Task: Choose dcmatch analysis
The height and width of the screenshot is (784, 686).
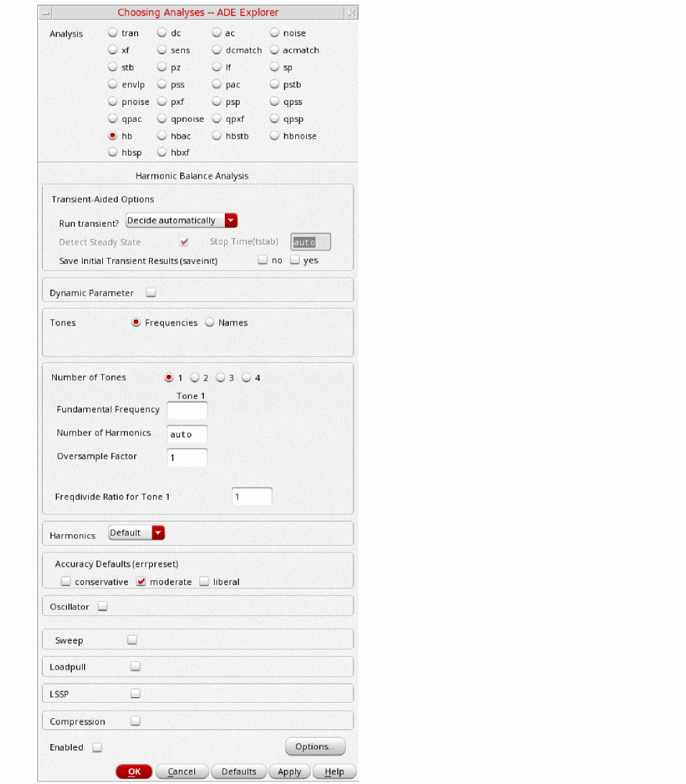Action: point(217,50)
